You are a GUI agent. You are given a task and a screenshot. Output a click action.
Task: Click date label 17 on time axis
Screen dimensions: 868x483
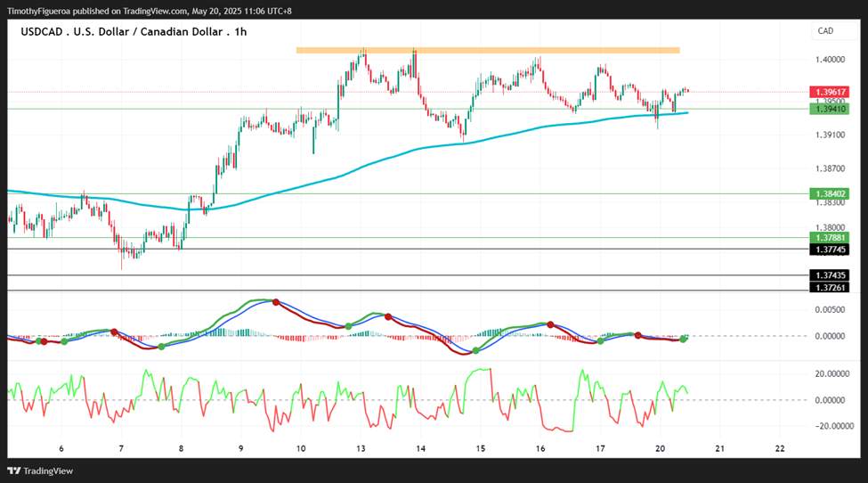[600, 448]
